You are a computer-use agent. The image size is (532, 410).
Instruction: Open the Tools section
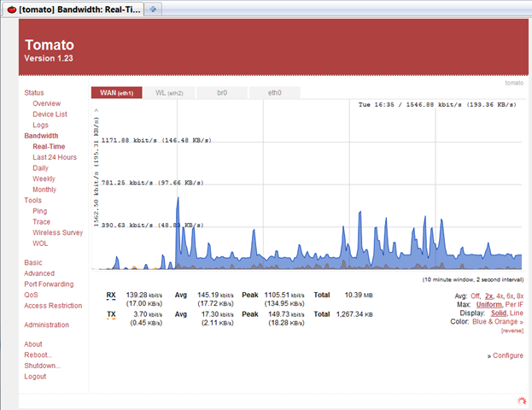[33, 200]
